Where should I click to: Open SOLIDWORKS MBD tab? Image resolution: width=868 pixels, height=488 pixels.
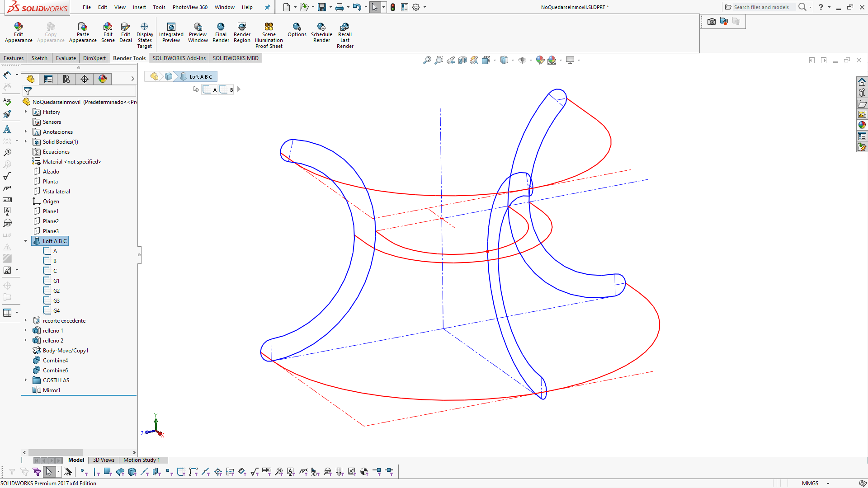(x=236, y=58)
